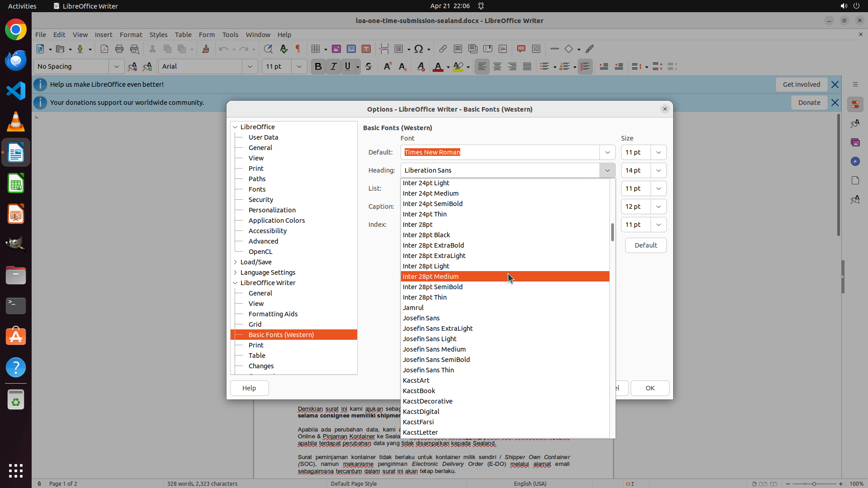Image resolution: width=868 pixels, height=488 pixels.
Task: Open the Default font dropdown arrow
Action: tap(607, 152)
